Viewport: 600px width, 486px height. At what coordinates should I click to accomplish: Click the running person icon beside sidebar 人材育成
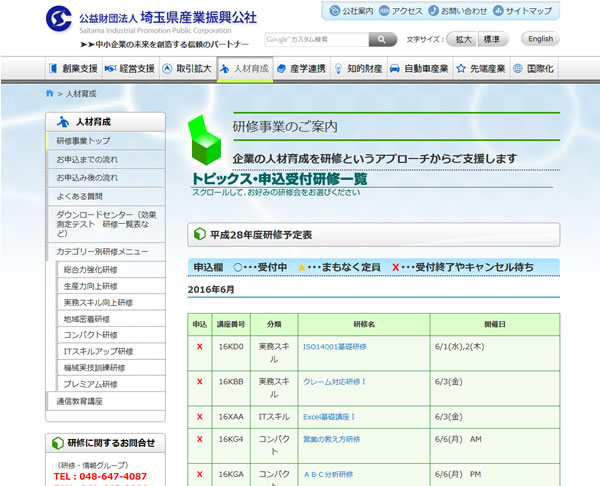click(63, 122)
